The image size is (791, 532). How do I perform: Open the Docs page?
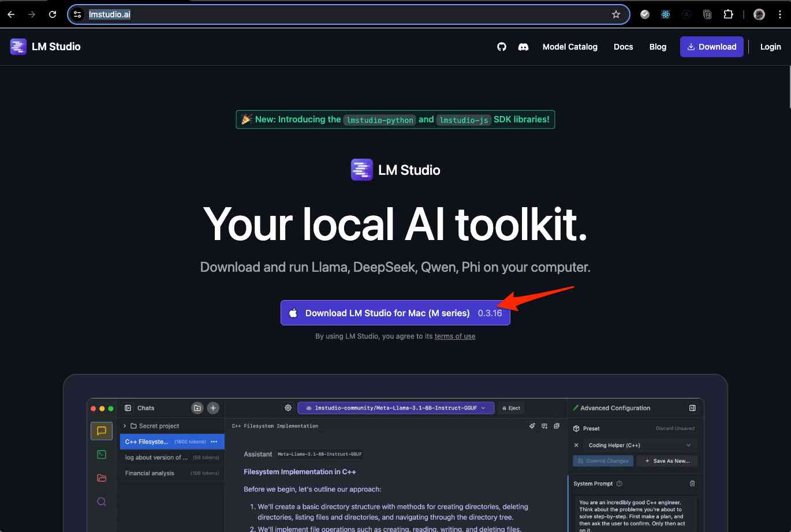click(x=623, y=47)
